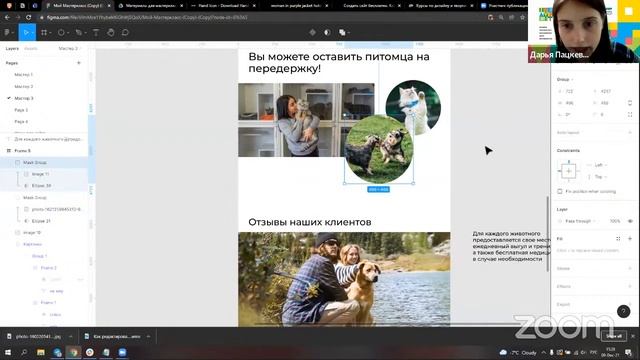
Task: Select the dogs circular image on canvas
Action: (x=379, y=149)
